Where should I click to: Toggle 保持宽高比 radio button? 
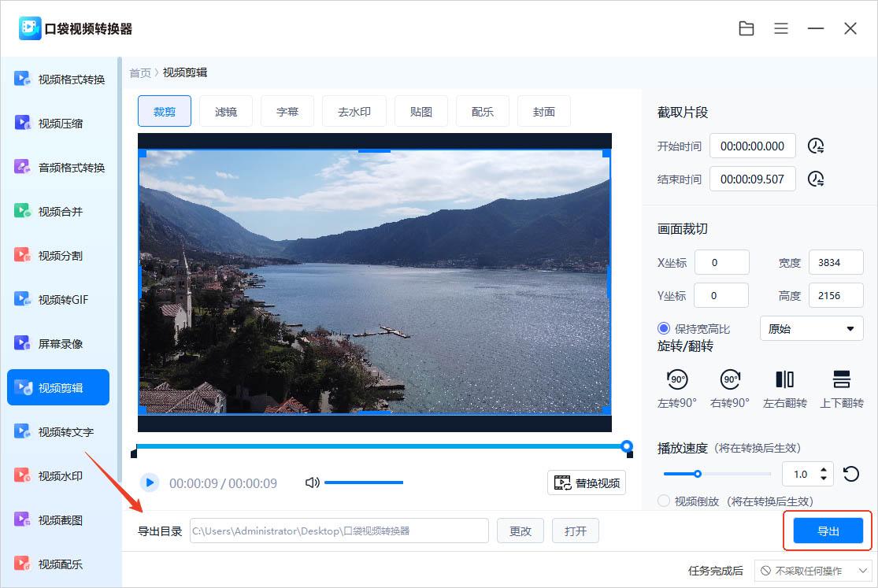(x=664, y=329)
